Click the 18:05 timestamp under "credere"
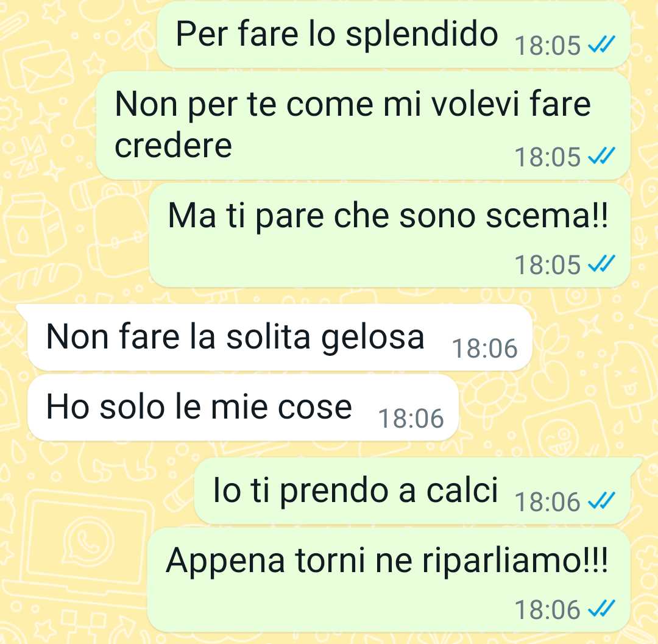658x644 pixels. point(548,157)
